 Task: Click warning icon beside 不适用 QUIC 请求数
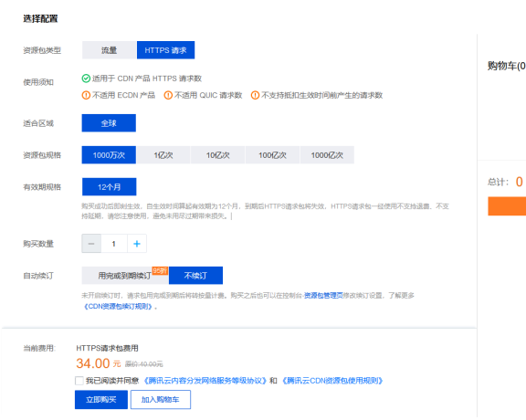click(168, 95)
